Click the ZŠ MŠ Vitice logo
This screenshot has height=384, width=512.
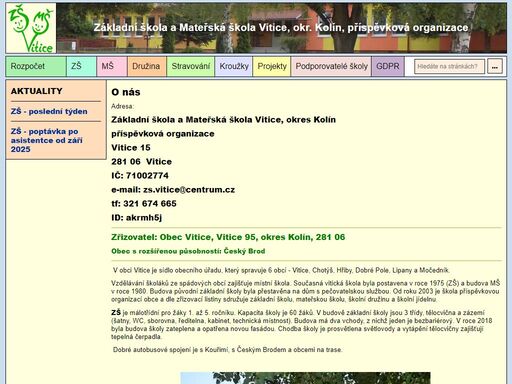[x=31, y=28]
